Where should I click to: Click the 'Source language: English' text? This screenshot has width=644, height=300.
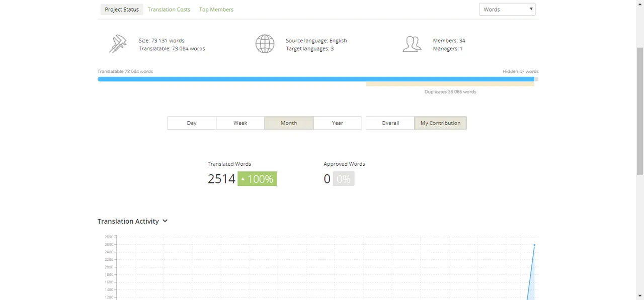pos(316,41)
